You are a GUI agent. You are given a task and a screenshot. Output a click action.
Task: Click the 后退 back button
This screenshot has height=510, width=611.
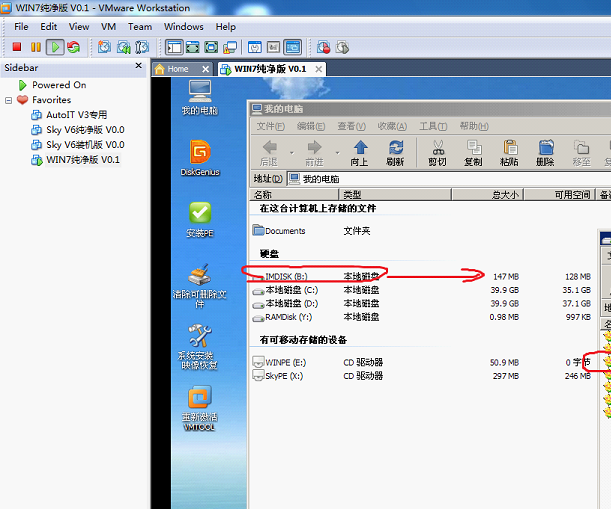pos(269,153)
